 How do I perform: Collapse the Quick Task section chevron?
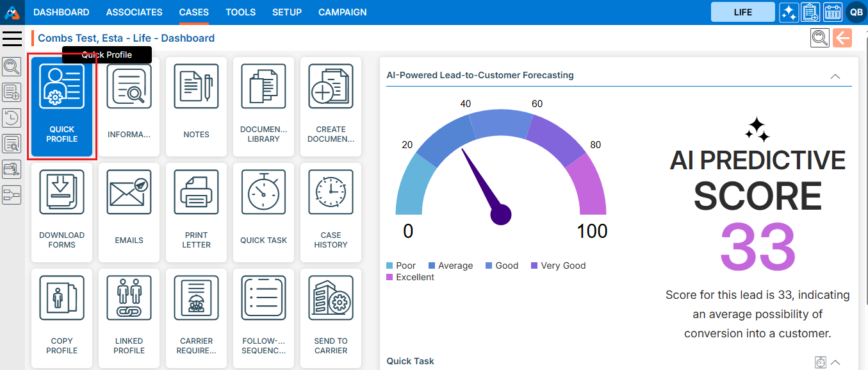pos(835,362)
